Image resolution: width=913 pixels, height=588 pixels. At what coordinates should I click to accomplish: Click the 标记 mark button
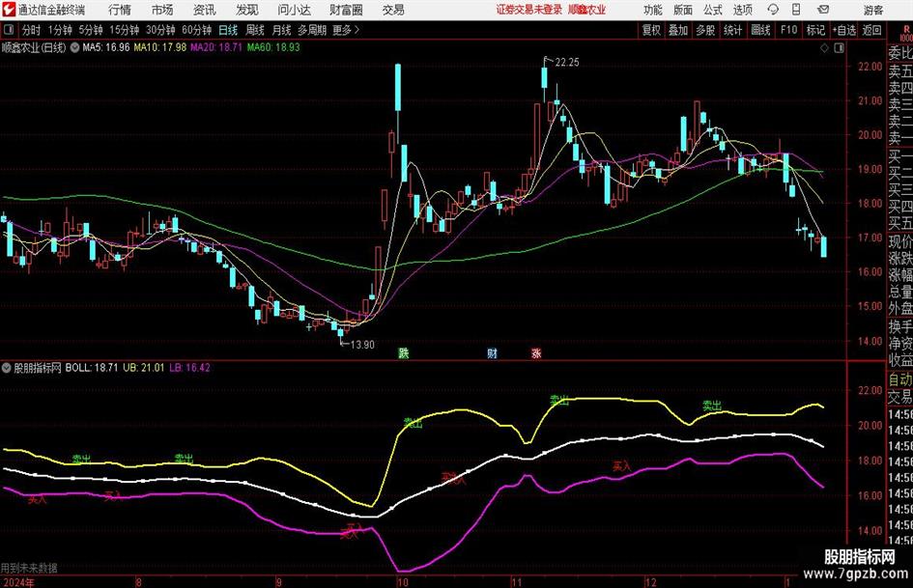tap(815, 30)
